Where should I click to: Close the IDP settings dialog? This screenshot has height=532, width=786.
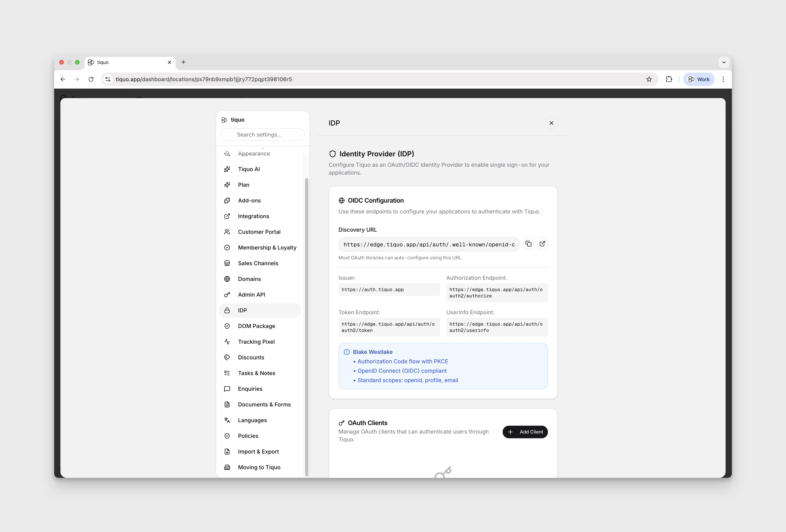point(551,123)
